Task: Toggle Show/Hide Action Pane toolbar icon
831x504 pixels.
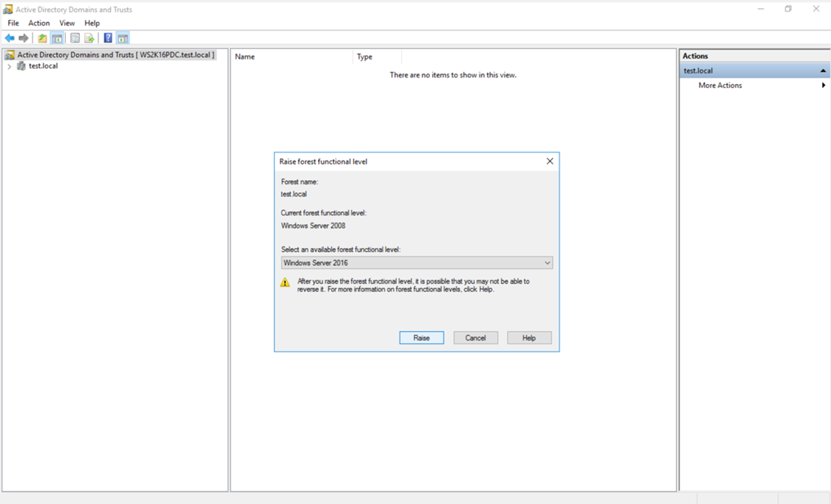Action: [123, 38]
